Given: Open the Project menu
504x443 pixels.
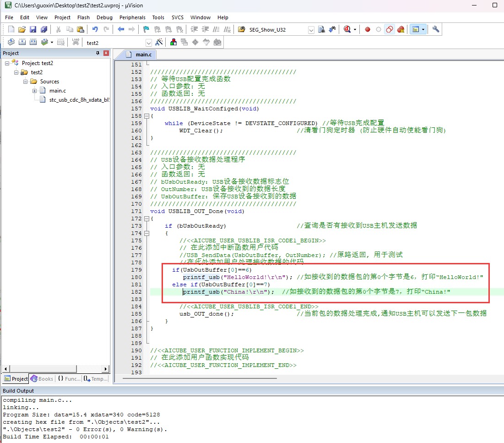Looking at the screenshot, I should 62,17.
